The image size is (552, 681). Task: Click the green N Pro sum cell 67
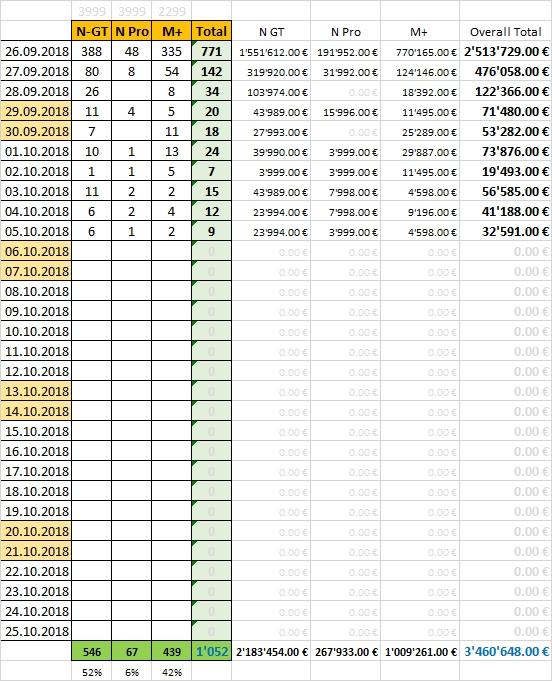click(x=132, y=651)
